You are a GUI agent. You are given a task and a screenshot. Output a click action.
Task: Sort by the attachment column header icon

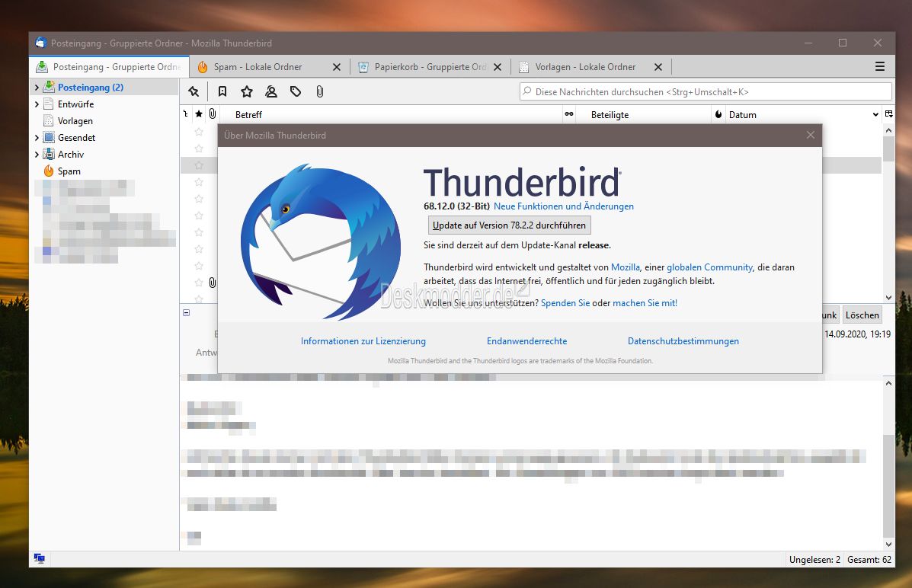click(x=213, y=114)
